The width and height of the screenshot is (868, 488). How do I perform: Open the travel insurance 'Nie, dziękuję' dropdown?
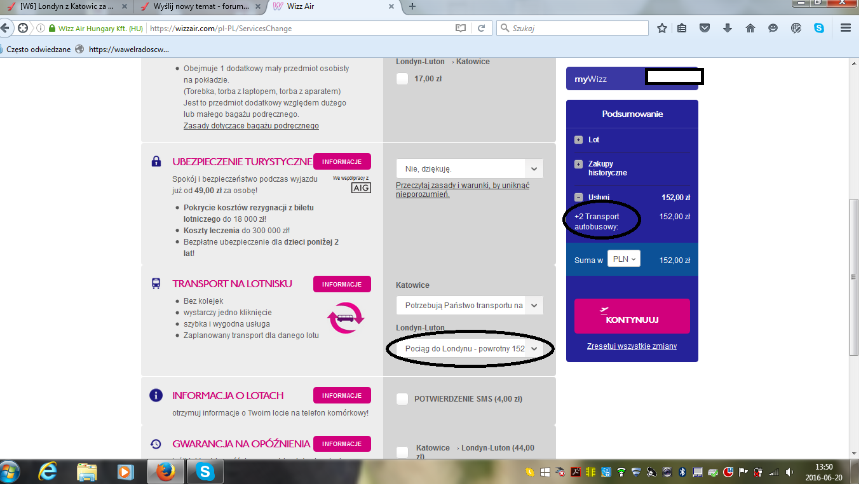coord(470,168)
